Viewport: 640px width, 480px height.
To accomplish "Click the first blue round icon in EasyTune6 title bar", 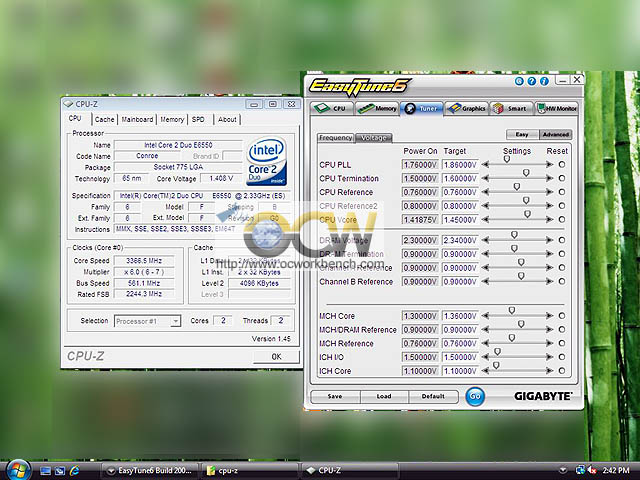I will [519, 81].
